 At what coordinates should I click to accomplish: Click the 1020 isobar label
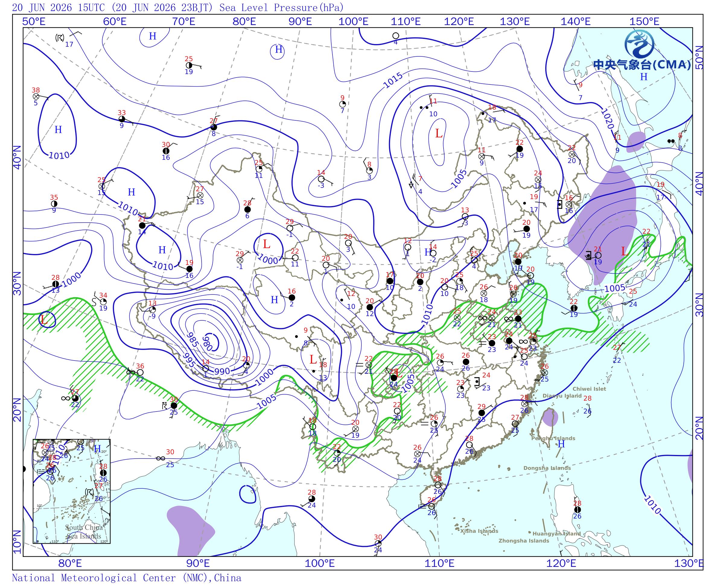(x=607, y=119)
